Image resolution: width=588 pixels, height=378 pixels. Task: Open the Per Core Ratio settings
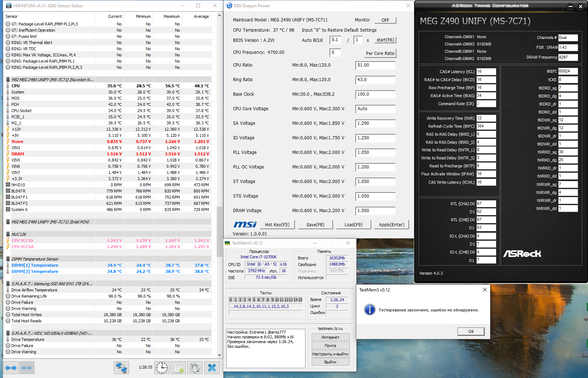380,53
